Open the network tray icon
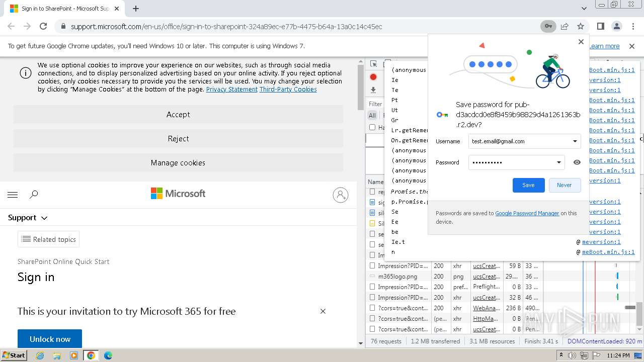Viewport: 644px width, 362px height. pyautogui.click(x=584, y=355)
